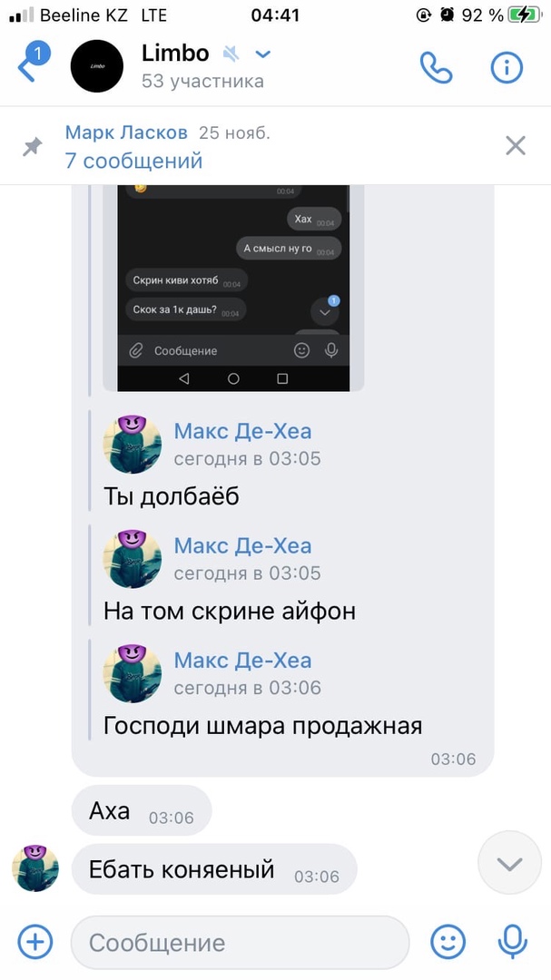This screenshot has width=551, height=980.
Task: Open attachments with the plus icon
Action: pos(35,942)
